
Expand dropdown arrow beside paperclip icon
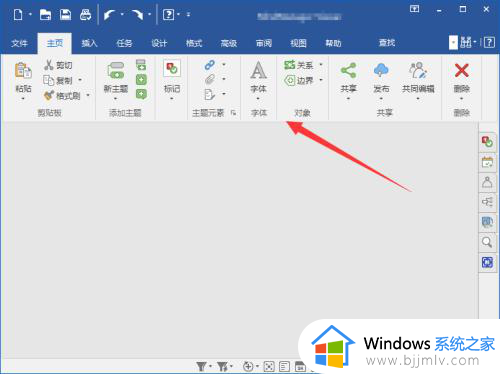224,79
